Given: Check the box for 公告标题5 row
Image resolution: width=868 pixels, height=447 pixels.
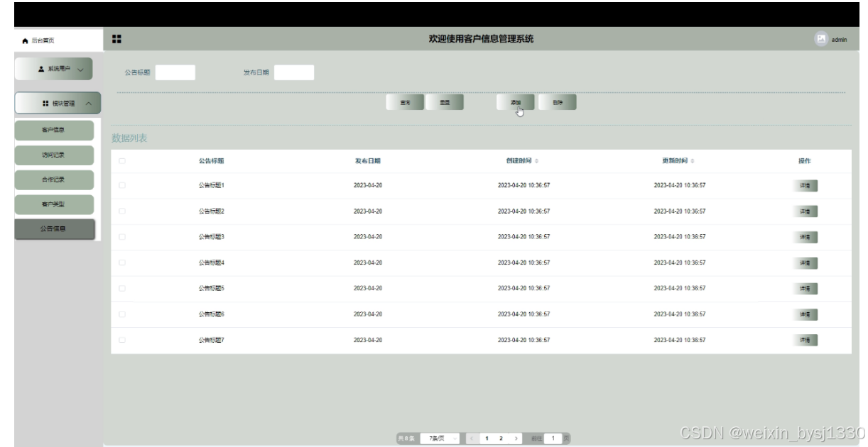Looking at the screenshot, I should (122, 288).
